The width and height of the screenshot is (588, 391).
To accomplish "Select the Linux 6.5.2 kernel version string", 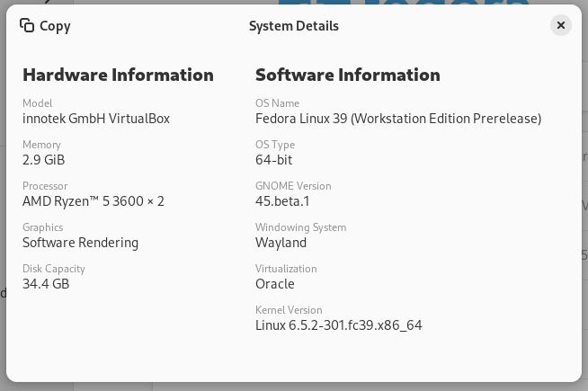I will pyautogui.click(x=338, y=325).
